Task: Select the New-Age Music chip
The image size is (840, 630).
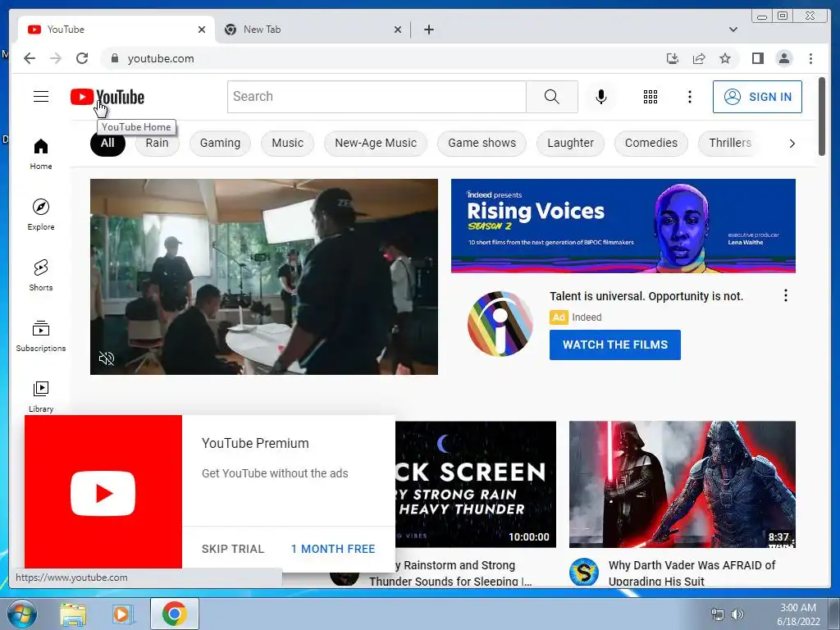Action: [376, 143]
